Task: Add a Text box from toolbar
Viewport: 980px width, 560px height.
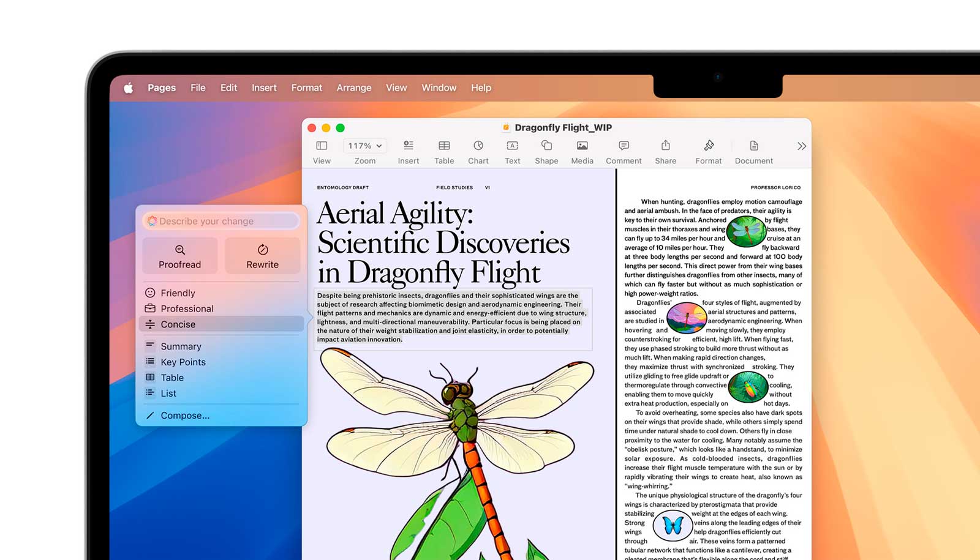Action: coord(512,146)
